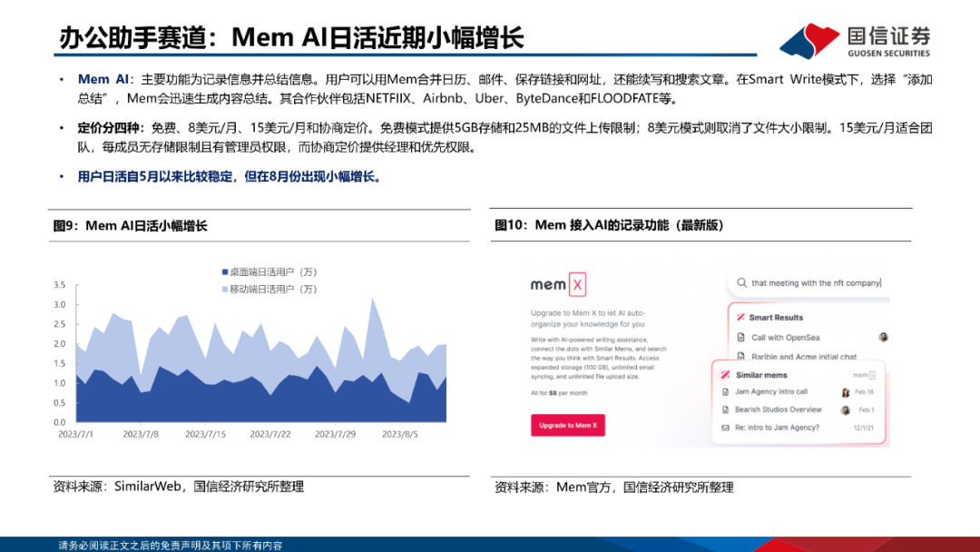
Task: Click the light blue 移动端日活用户 legend swatch
Action: (x=225, y=290)
